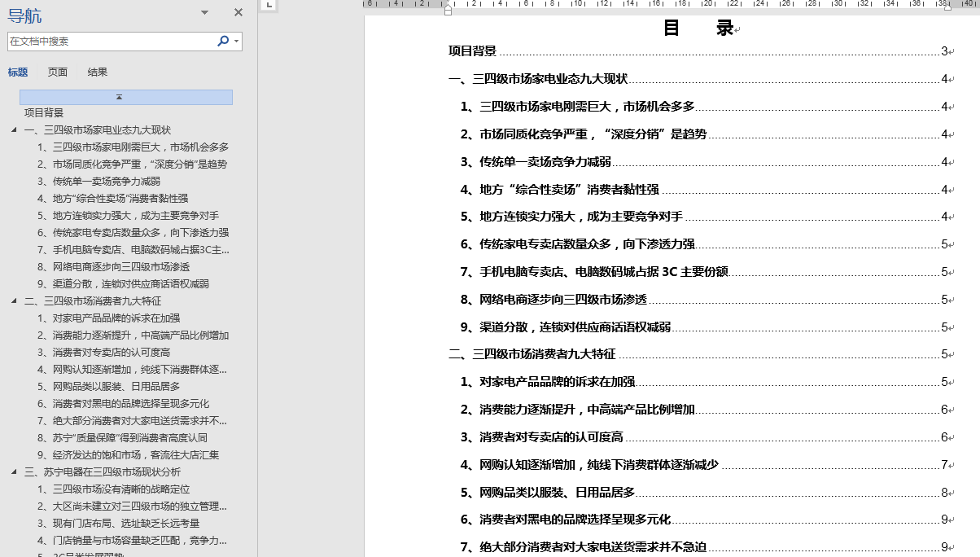Viewport: 980px width, 557px height.
Task: Collapse the 二、三四级市场消费者九大特征 heading
Action: coord(13,301)
